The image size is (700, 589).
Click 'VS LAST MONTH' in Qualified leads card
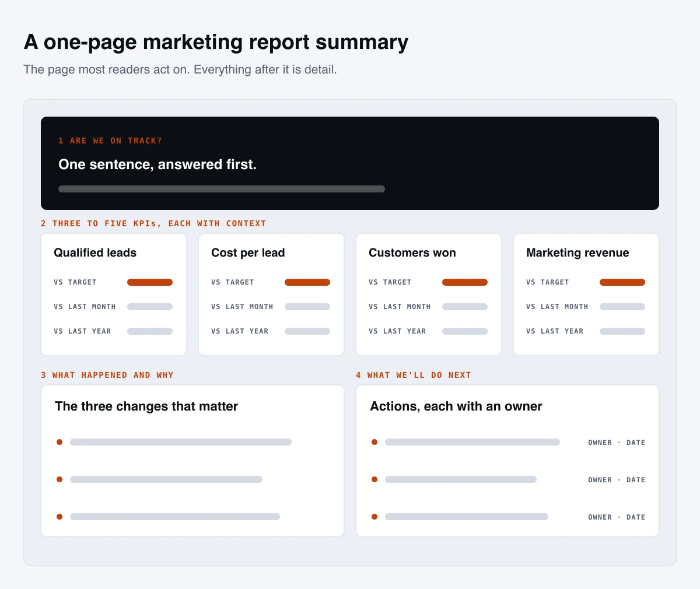click(85, 307)
